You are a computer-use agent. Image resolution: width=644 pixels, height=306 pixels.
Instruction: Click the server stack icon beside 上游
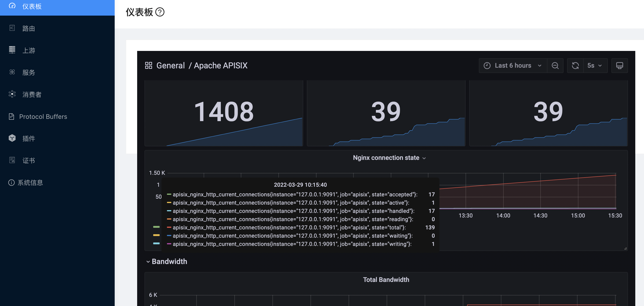coord(12,50)
